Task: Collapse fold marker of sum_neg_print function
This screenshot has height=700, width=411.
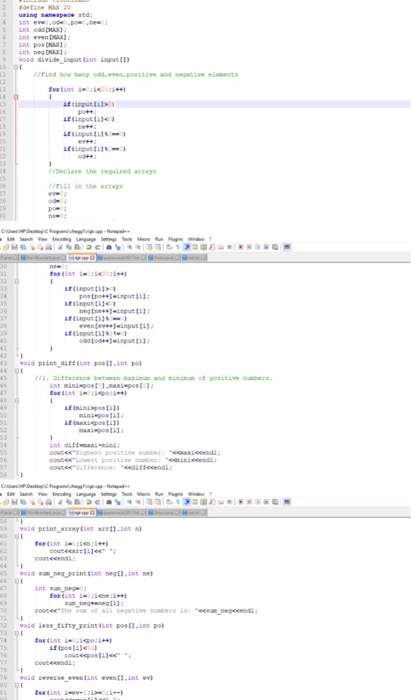Action: [17, 581]
